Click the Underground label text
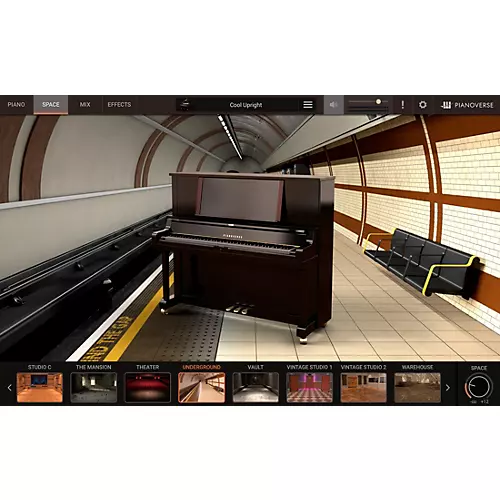This screenshot has height=500, width=500. coord(202,367)
